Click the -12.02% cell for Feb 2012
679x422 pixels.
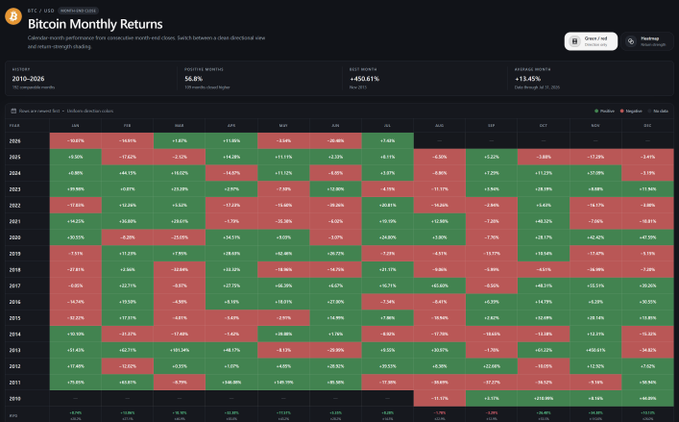tap(127, 366)
